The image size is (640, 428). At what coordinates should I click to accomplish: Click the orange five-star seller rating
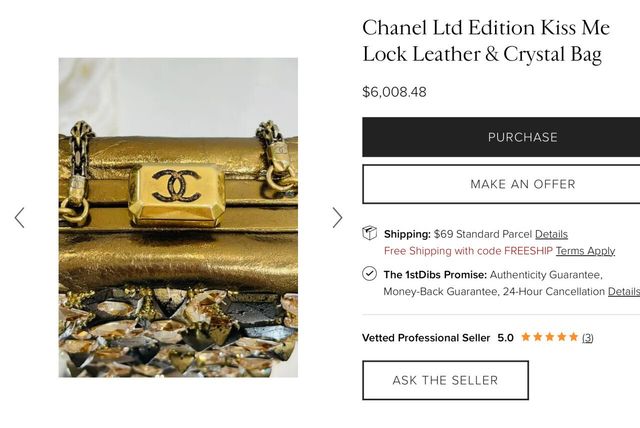pos(549,337)
